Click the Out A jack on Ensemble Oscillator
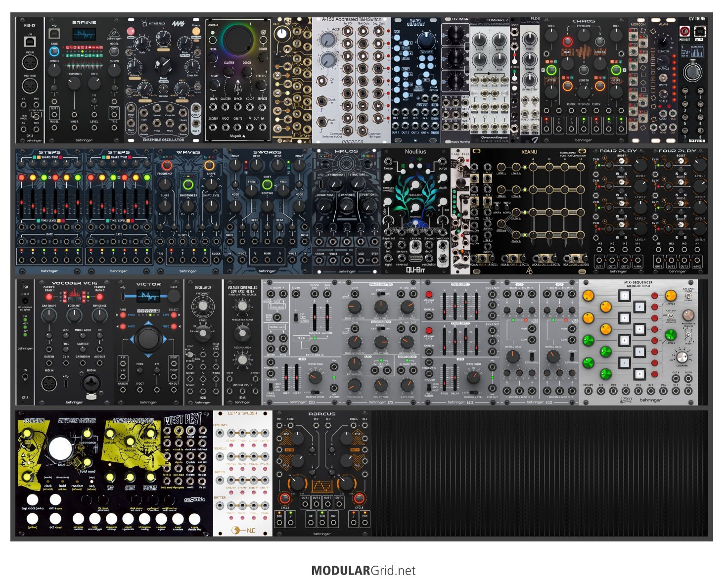 tap(196, 109)
